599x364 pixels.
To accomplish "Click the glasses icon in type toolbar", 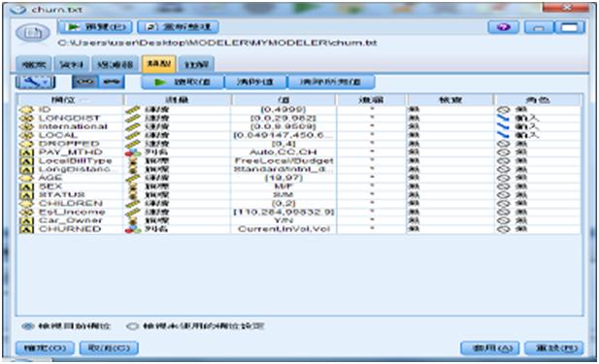I will tap(84, 82).
